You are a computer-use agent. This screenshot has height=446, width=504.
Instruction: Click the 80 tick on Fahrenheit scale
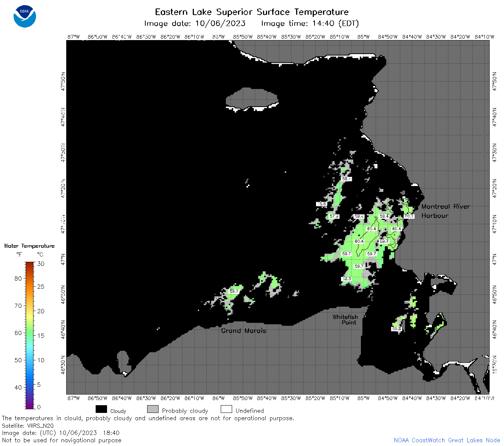click(x=18, y=278)
